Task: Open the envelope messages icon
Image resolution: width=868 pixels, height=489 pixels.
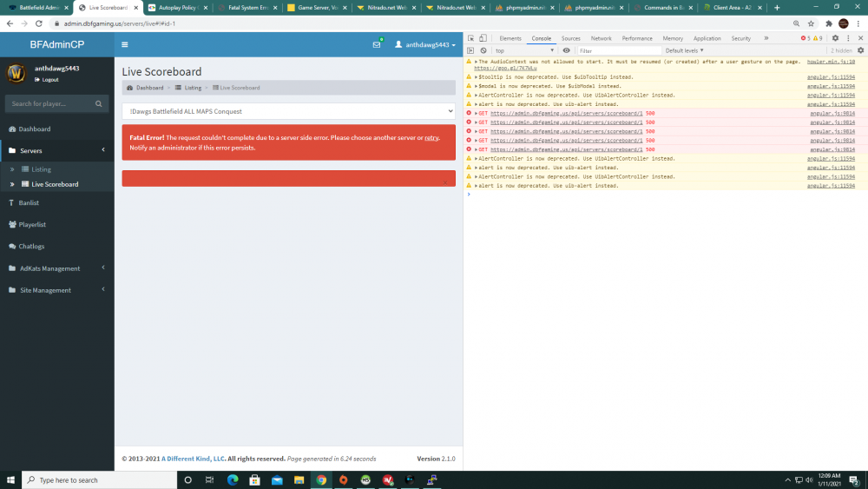Action: point(377,44)
